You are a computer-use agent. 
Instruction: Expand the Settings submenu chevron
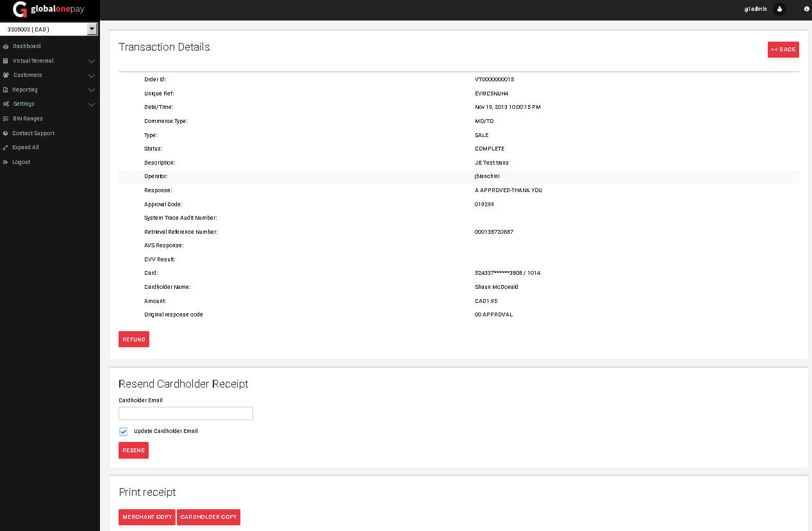pyautogui.click(x=92, y=104)
